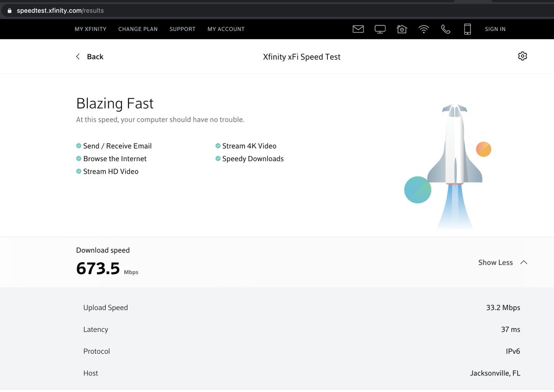Click the Show Less chevron arrow

point(524,262)
